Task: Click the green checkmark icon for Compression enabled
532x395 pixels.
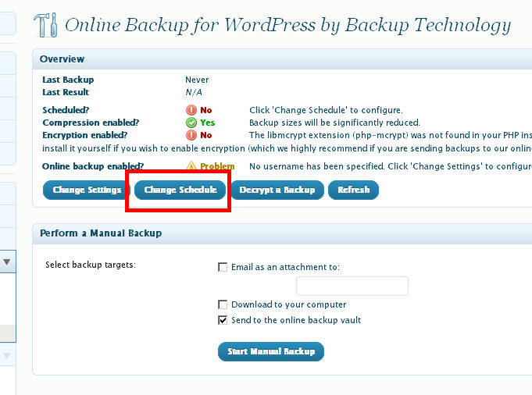Action: pyautogui.click(x=191, y=123)
